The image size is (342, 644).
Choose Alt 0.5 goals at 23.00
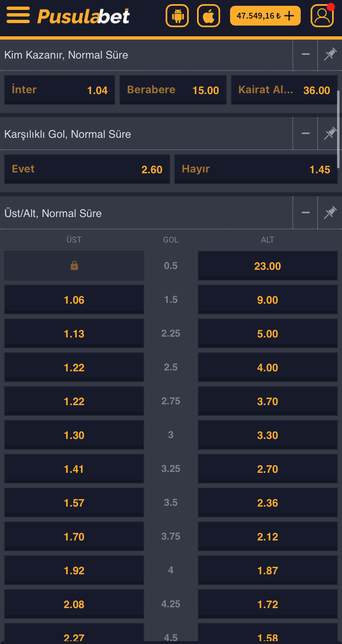(268, 266)
